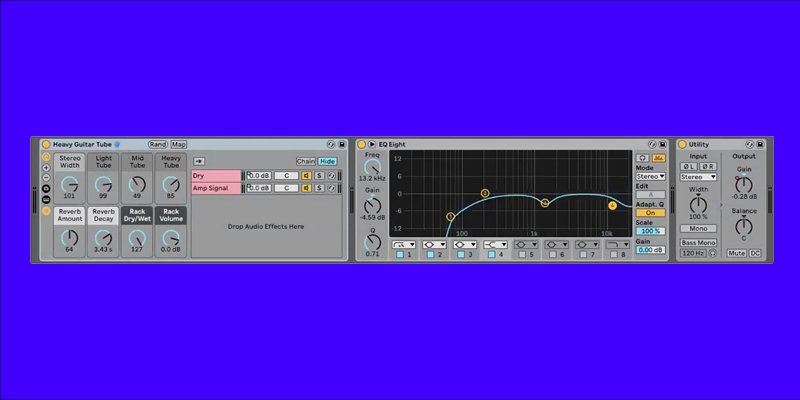The height and width of the screenshot is (400, 800).
Task: Select the Dry chain
Action: tap(216, 176)
